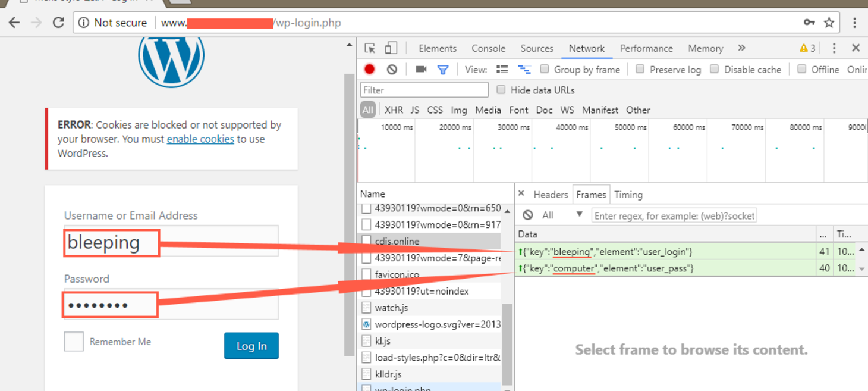
Task: Filter requests by Doc type
Action: [544, 110]
